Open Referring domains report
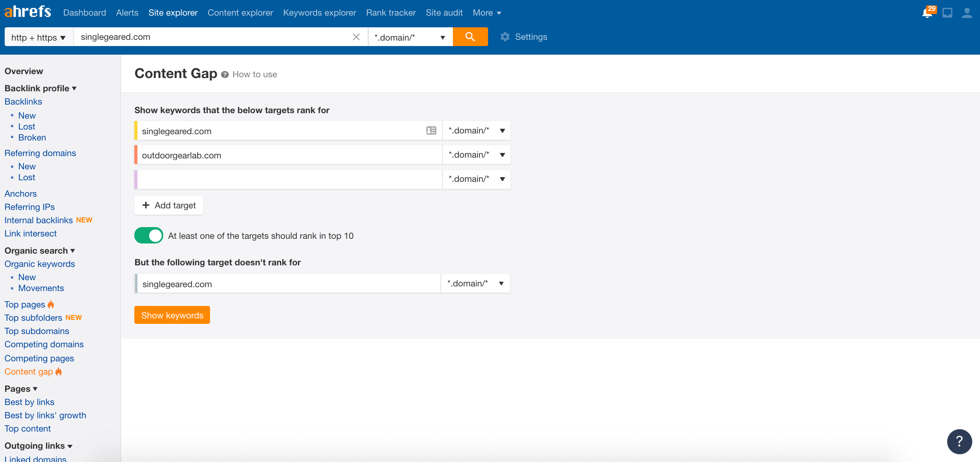980x462 pixels. (40, 153)
